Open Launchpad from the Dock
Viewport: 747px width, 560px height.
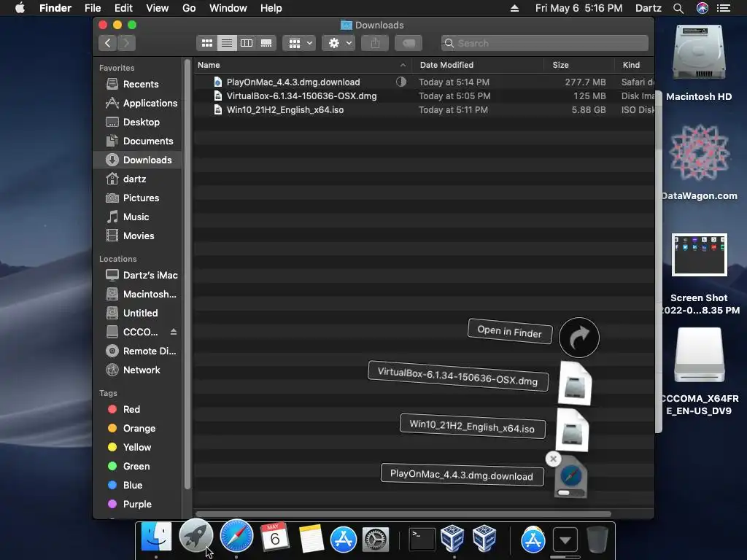click(196, 536)
